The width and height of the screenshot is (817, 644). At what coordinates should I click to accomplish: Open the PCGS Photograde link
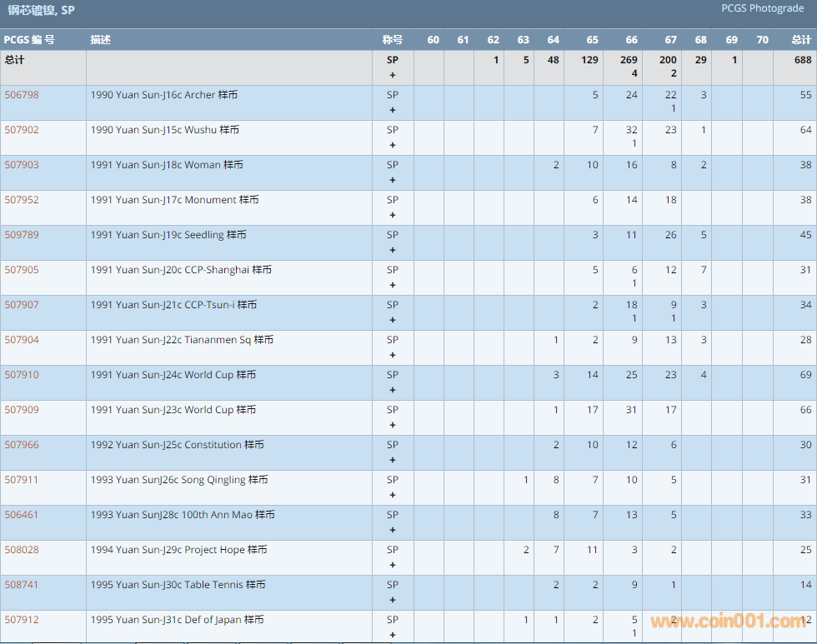tap(763, 8)
